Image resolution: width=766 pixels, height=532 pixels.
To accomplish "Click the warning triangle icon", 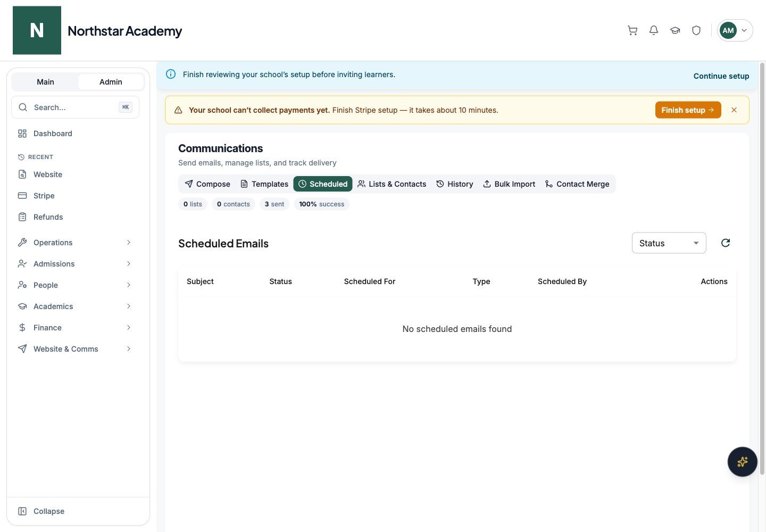I will 178,110.
